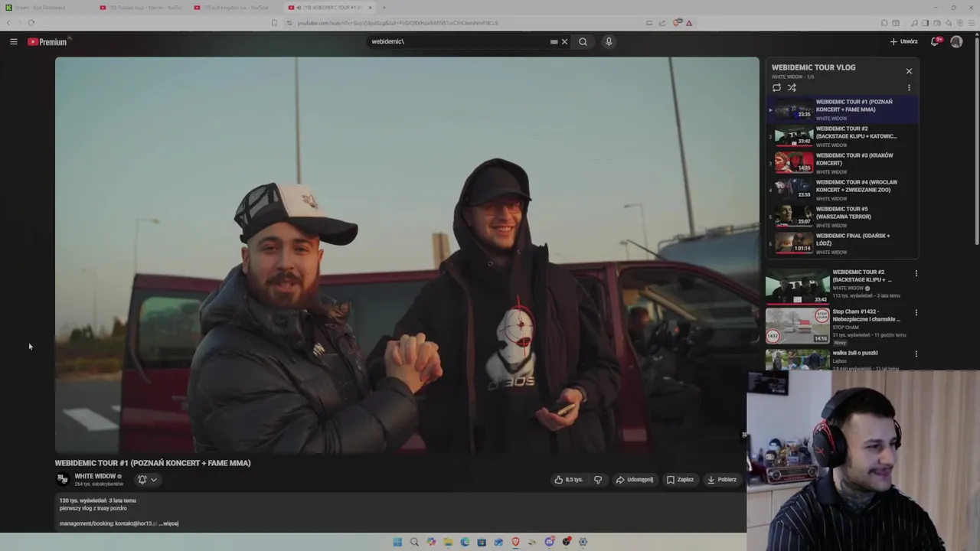Switch to the second YouTube browser tab

[x=142, y=8]
